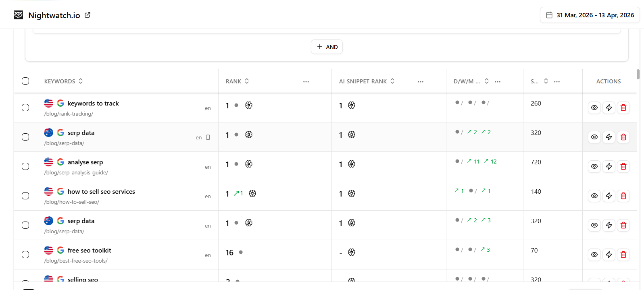
Task: Open Rank column options menu
Action: [306, 81]
